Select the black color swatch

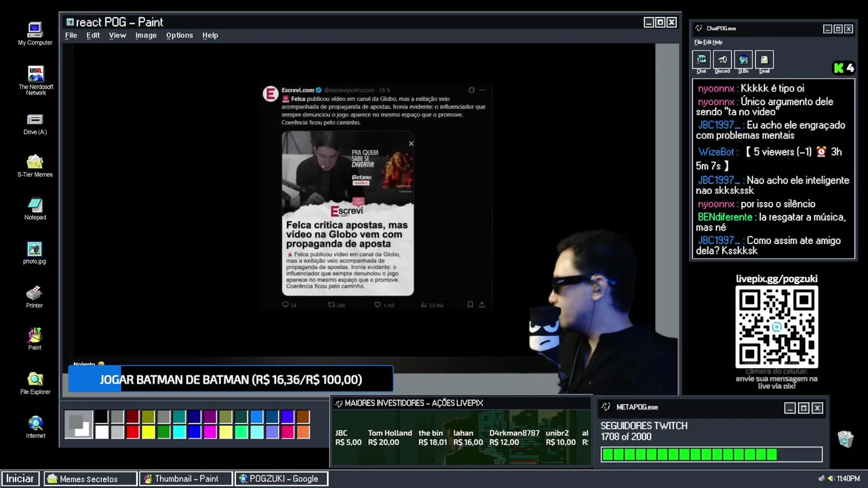(101, 417)
